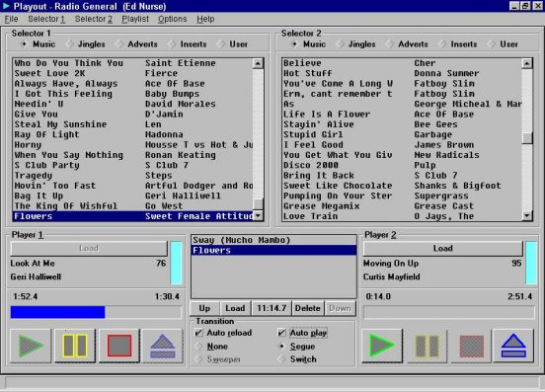545x392 pixels.
Task: Select 'I Feel Good' by James Brown
Action: click(x=403, y=145)
